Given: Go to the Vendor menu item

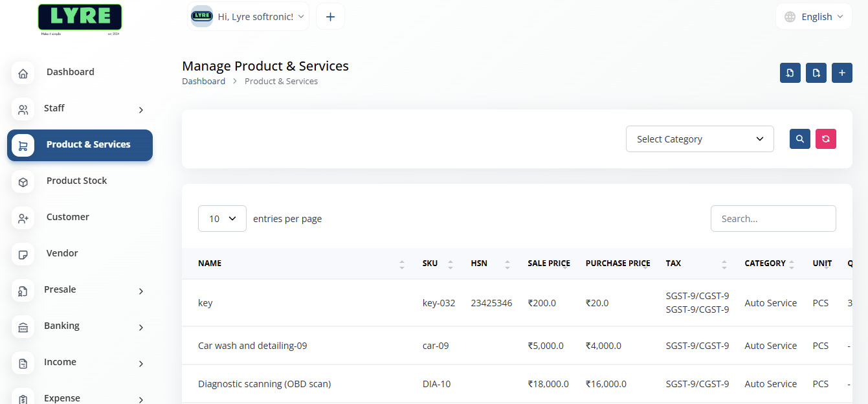Looking at the screenshot, I should click(62, 253).
